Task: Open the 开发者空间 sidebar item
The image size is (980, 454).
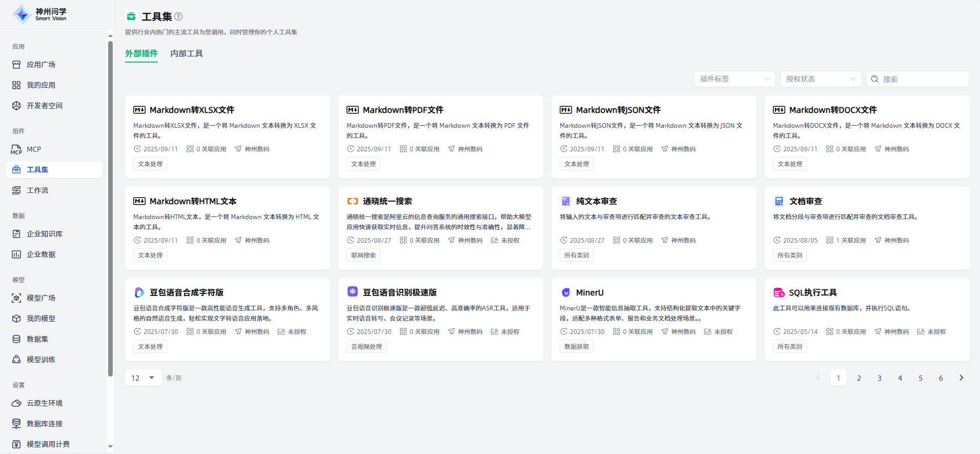Action: (44, 106)
